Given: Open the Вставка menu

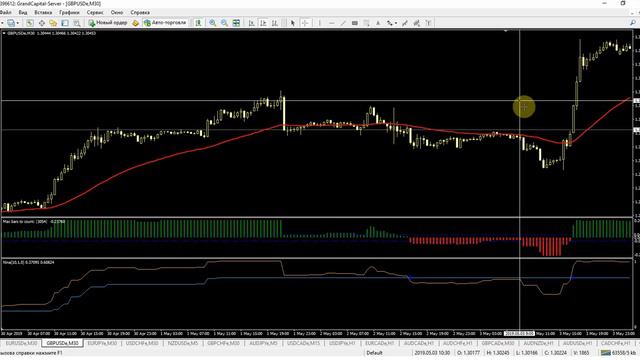Looking at the screenshot, I should (43, 13).
